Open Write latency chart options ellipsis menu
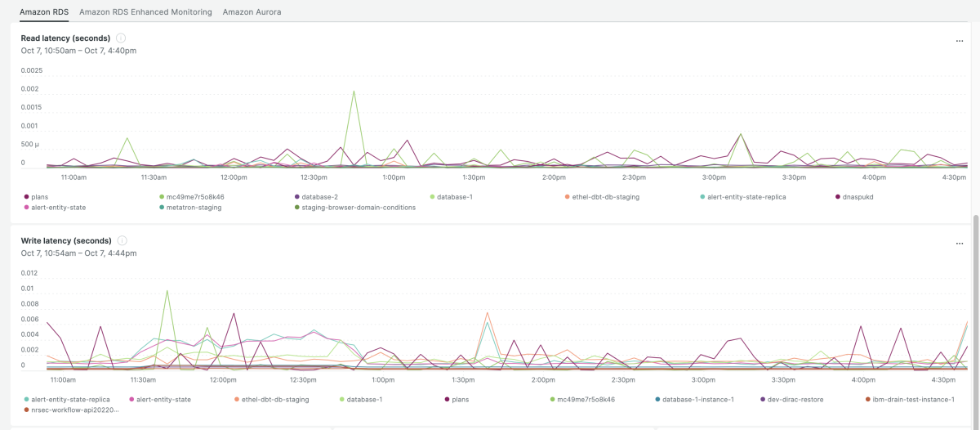This screenshot has width=980, height=430. click(x=960, y=243)
